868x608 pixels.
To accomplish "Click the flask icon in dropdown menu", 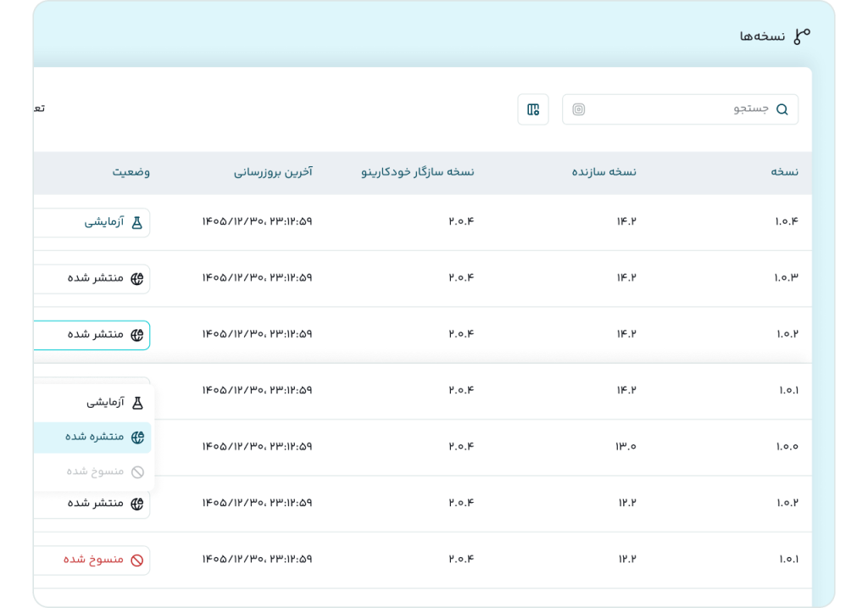I will [x=137, y=403].
